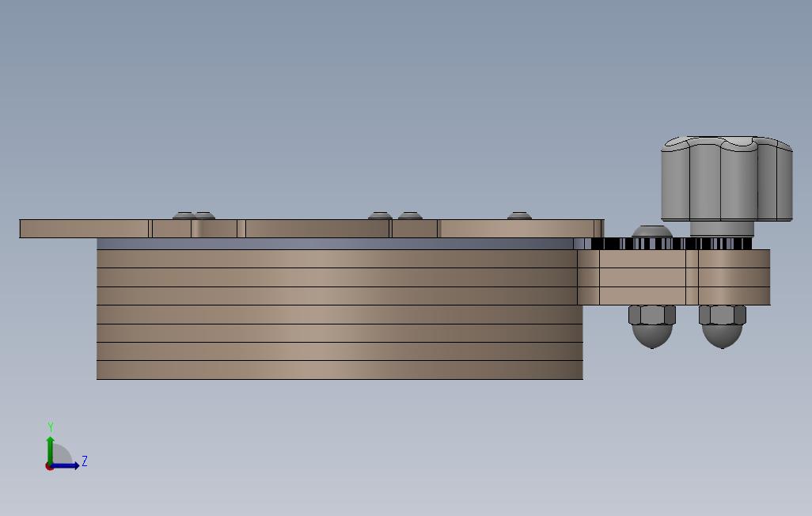
Task: Select the blue-gray layer under top plate
Action: pos(335,244)
